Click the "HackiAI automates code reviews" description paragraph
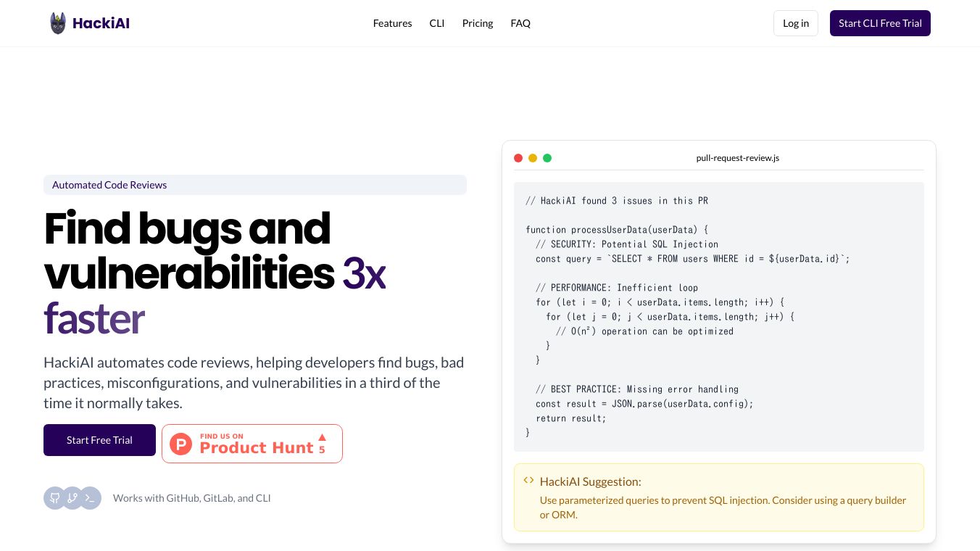 coord(254,383)
